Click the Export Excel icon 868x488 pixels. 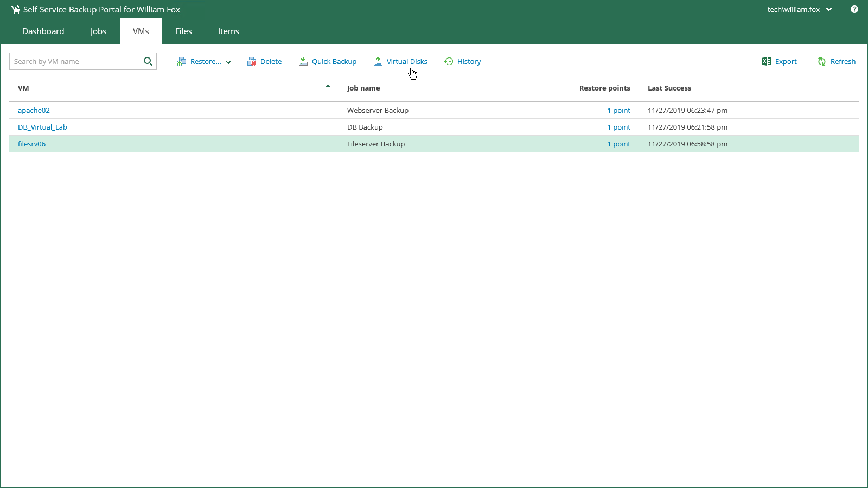(x=767, y=61)
